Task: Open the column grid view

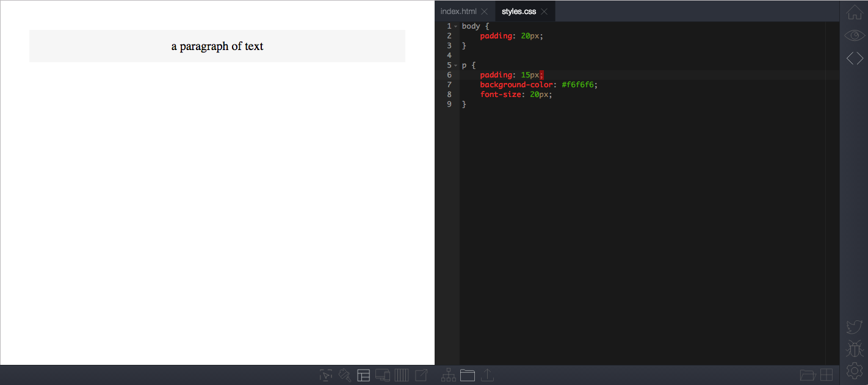Action: [x=402, y=375]
